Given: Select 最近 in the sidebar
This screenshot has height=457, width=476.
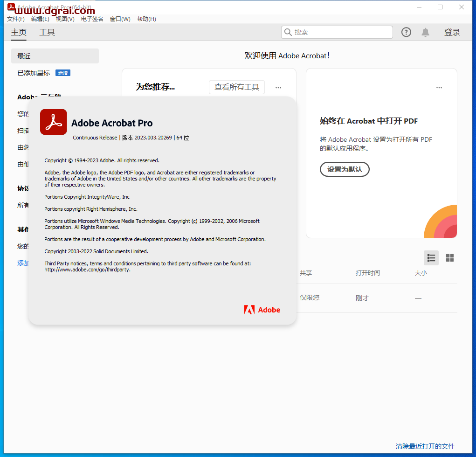Looking at the screenshot, I should click(55, 56).
